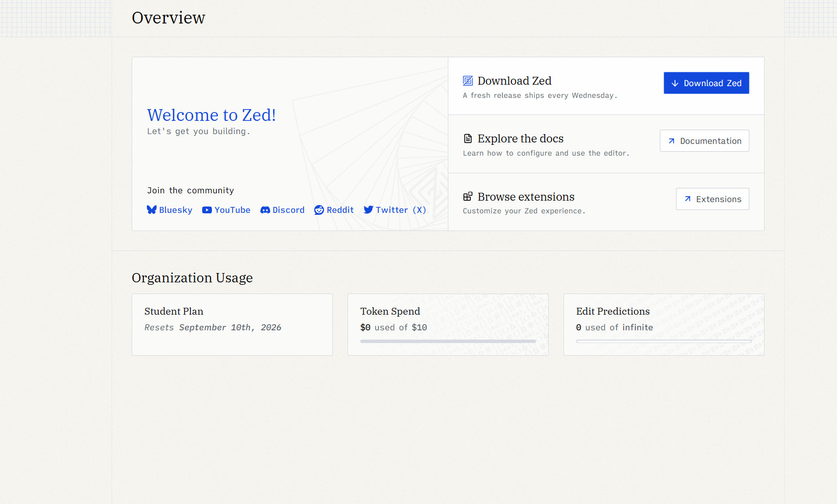Click the Bluesky butterfly icon
Screen dimensions: 837x504
pos(152,210)
